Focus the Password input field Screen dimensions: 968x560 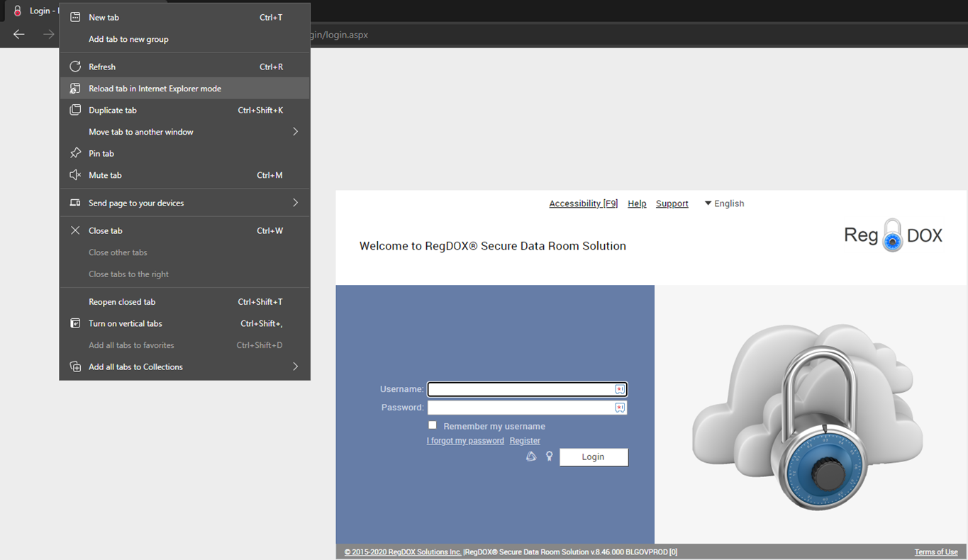coord(527,408)
